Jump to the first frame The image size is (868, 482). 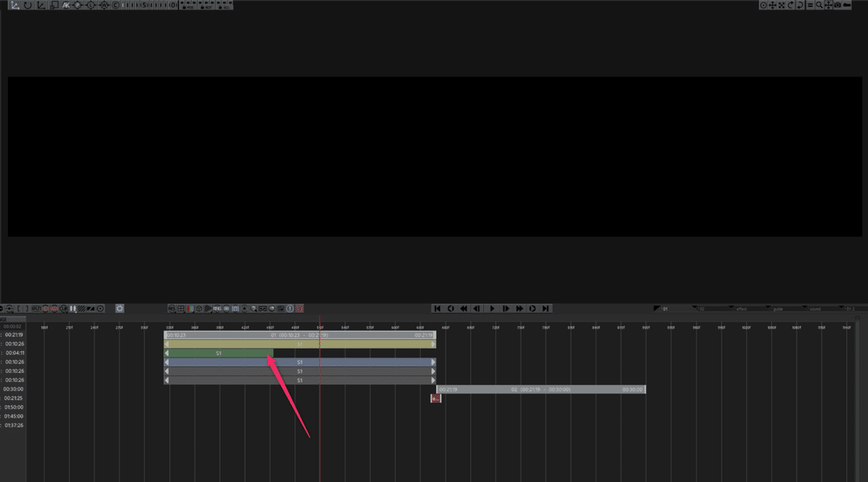tap(437, 309)
